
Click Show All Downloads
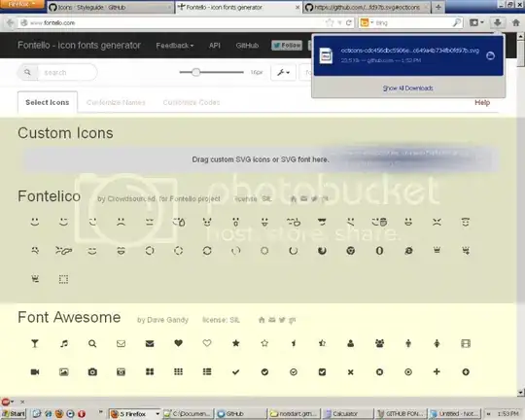point(407,88)
